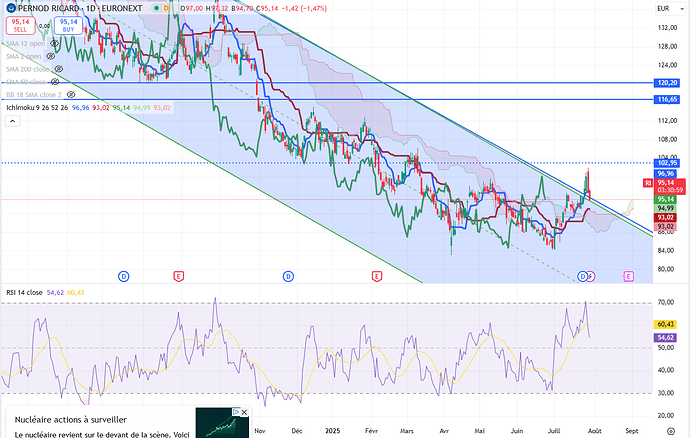Collapse the indicator legend with chevron arrow
The width and height of the screenshot is (690, 438).
[x=13, y=120]
